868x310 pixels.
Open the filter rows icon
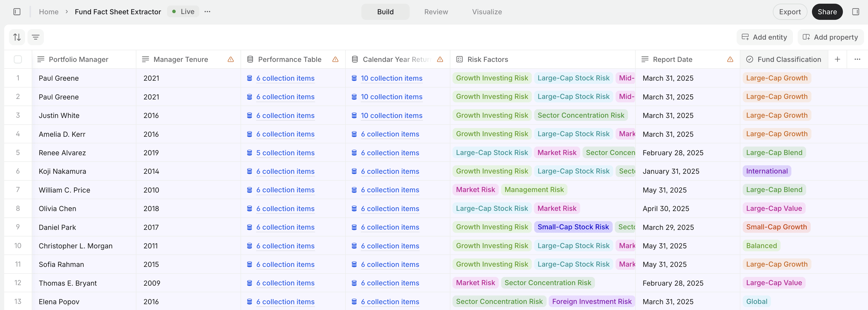[x=35, y=37]
